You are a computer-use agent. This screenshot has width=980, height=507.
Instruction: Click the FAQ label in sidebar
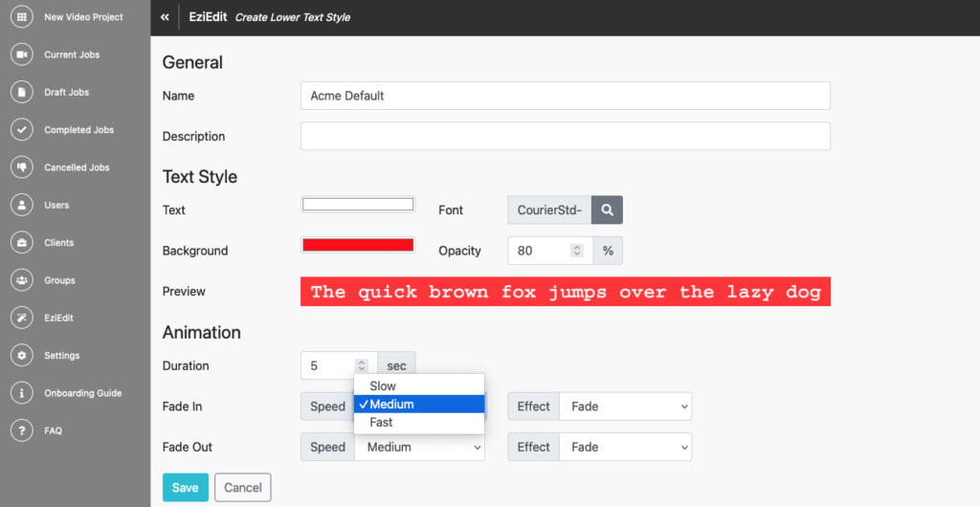pos(54,430)
